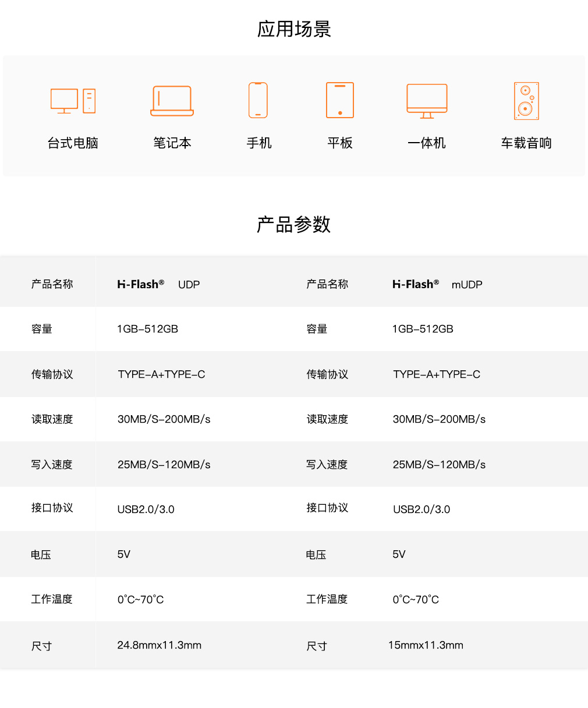The image size is (588, 708).
Task: Select the 手机 label
Action: (259, 143)
